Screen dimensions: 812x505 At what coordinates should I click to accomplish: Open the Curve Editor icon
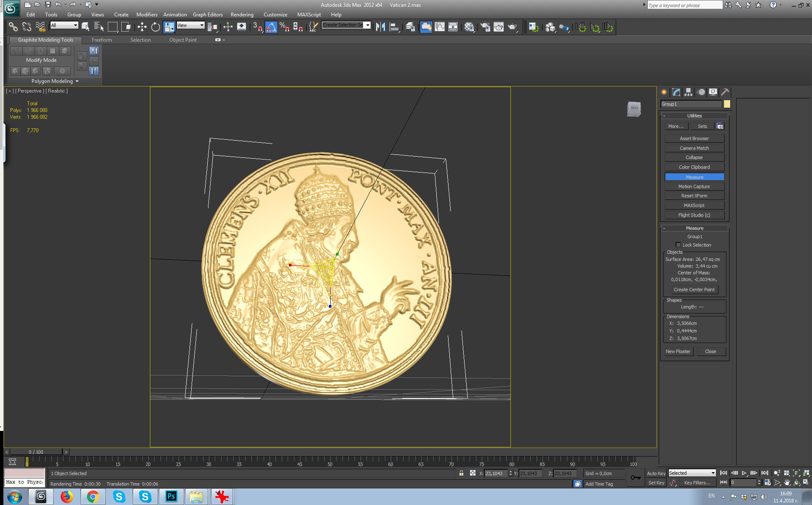(x=440, y=27)
